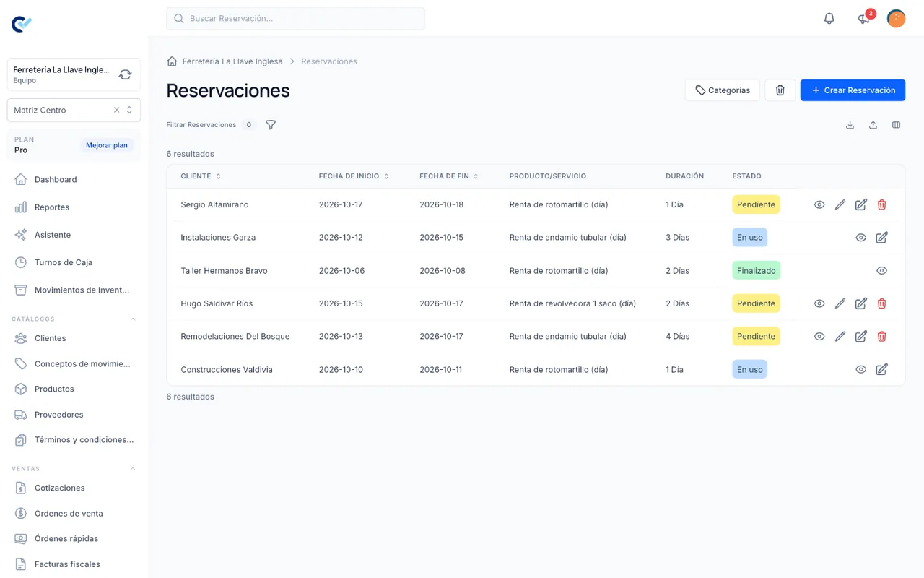Click Ferretería La Llave Inglesa breadcrumb link
The image size is (924, 578).
[x=232, y=61]
